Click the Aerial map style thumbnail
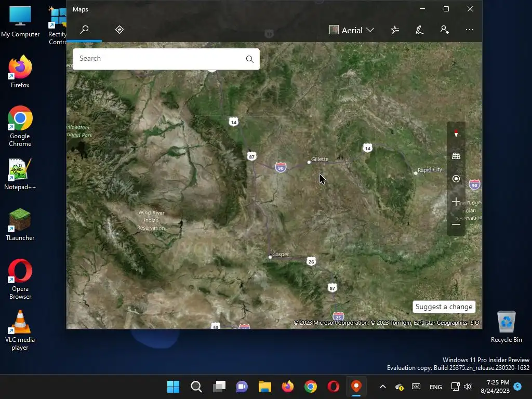Viewport: 532px width, 399px height. [334, 30]
